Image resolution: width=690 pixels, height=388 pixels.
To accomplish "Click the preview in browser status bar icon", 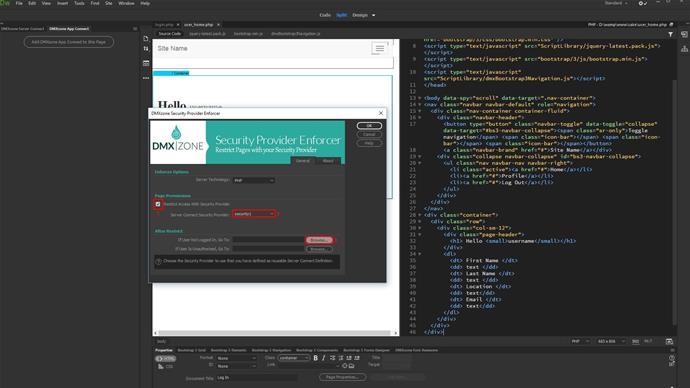I will 669,341.
